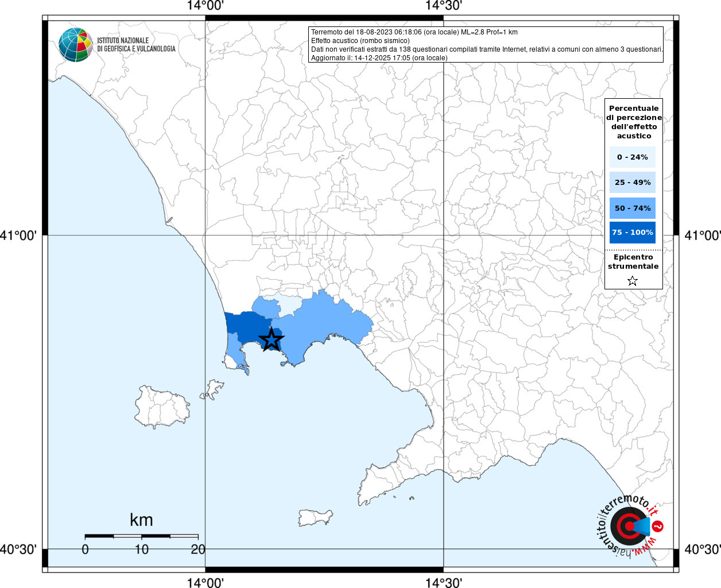Select the small Procida island outline
Image resolution: width=721 pixels, height=588 pixels.
pos(214,389)
